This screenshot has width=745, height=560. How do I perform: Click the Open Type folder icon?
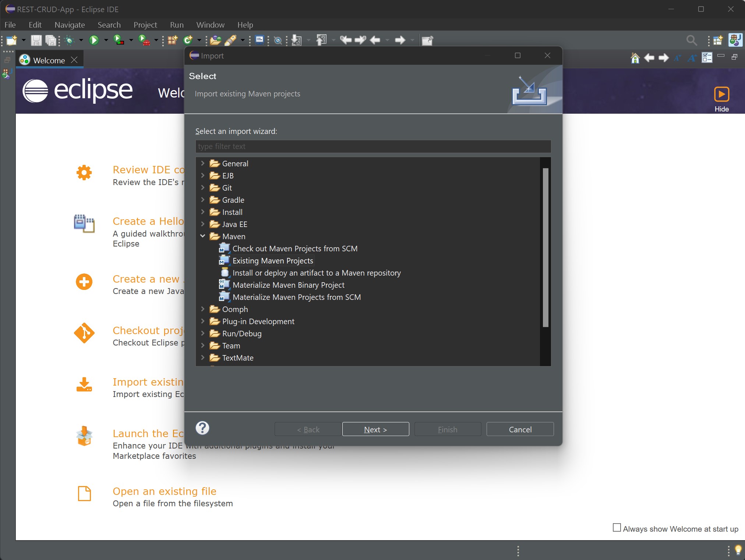[216, 40]
